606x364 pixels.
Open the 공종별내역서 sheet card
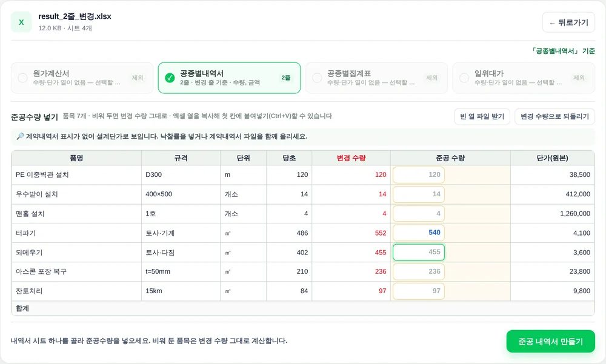tap(229, 78)
